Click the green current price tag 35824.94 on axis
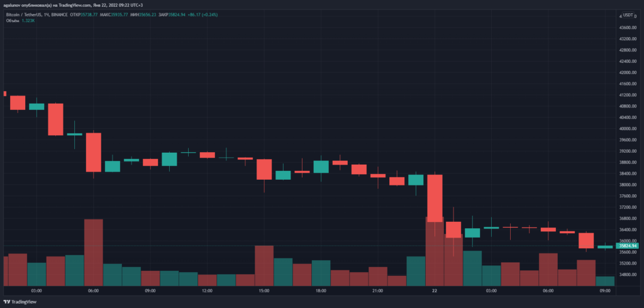 pyautogui.click(x=628, y=246)
